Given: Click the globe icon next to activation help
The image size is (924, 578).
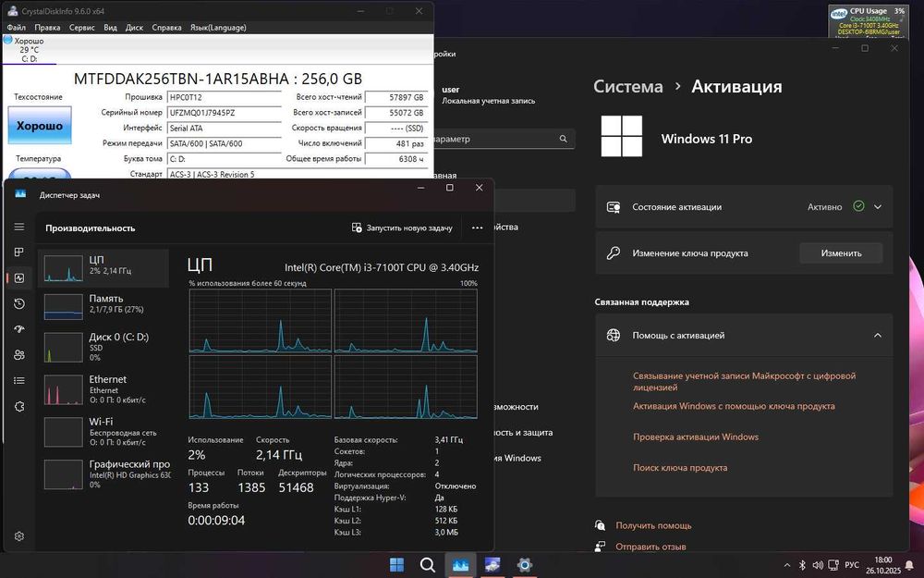Looking at the screenshot, I should pos(613,335).
